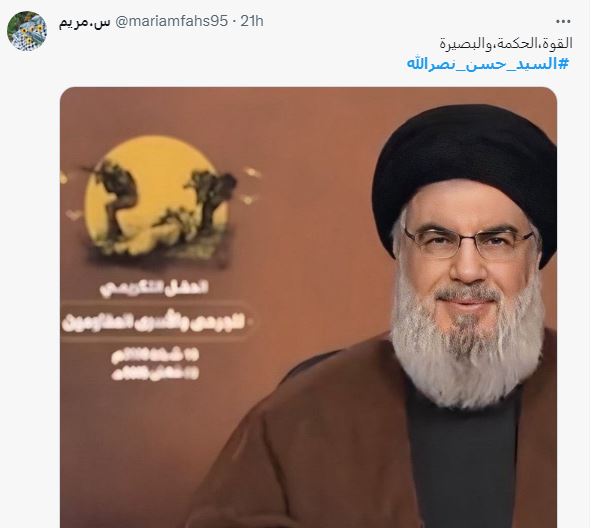Open tweet details via the القوة،الحكمة،والبصيرة text
Screen dimensions: 593x528
click(506, 43)
